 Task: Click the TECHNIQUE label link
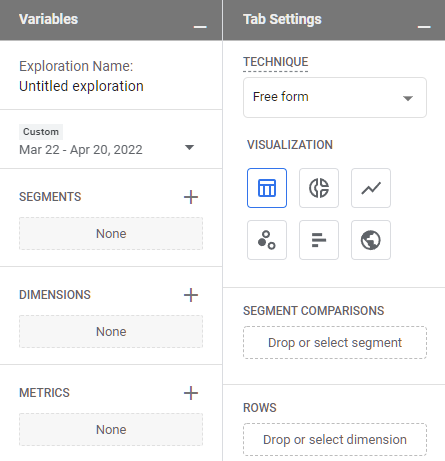tap(276, 62)
